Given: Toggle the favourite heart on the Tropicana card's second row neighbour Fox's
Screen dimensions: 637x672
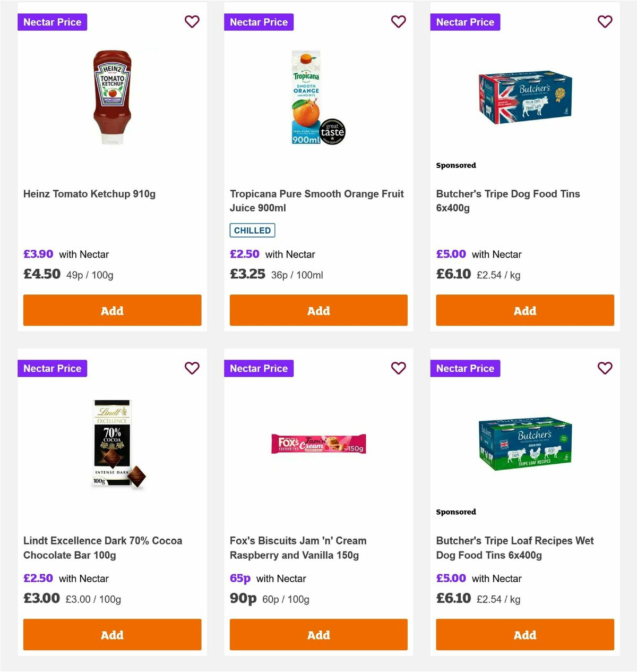Looking at the screenshot, I should pyautogui.click(x=399, y=368).
